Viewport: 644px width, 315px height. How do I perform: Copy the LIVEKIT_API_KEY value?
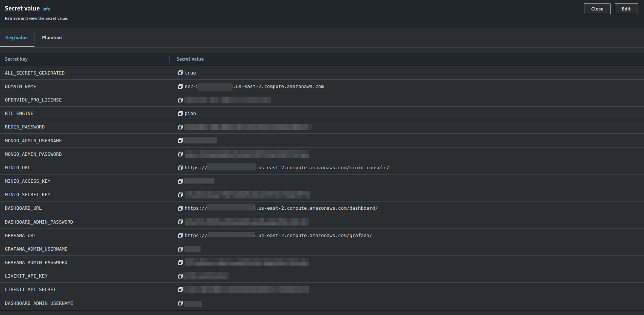point(180,276)
